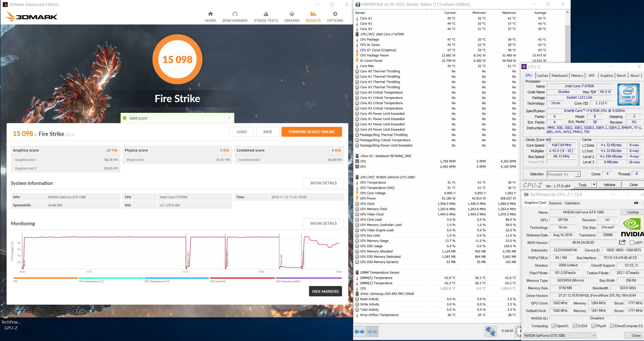Click Compare Result Online button

312,132
